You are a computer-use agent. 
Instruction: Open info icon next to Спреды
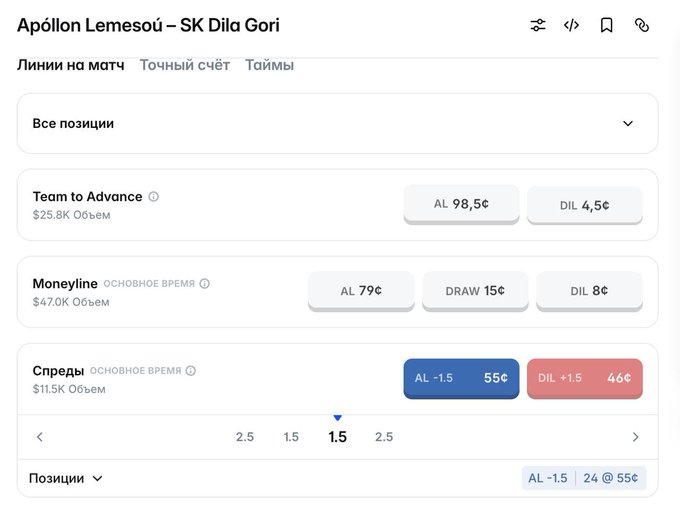tap(190, 371)
